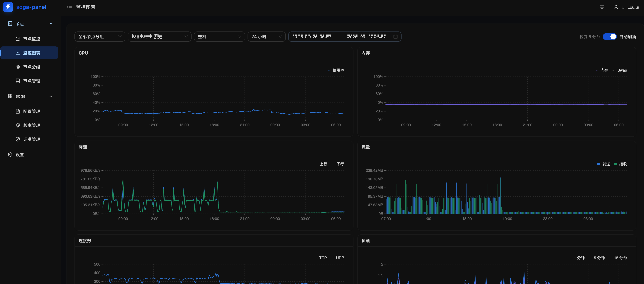Open the 全部节点分组 dropdown

click(100, 37)
